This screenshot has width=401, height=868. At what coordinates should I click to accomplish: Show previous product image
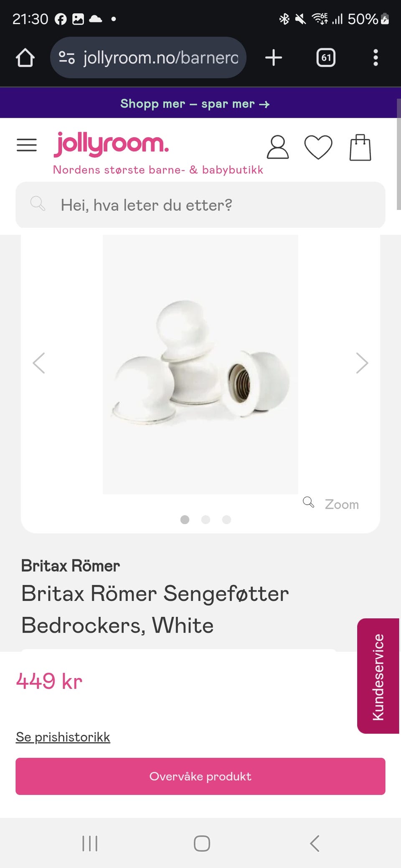click(39, 363)
